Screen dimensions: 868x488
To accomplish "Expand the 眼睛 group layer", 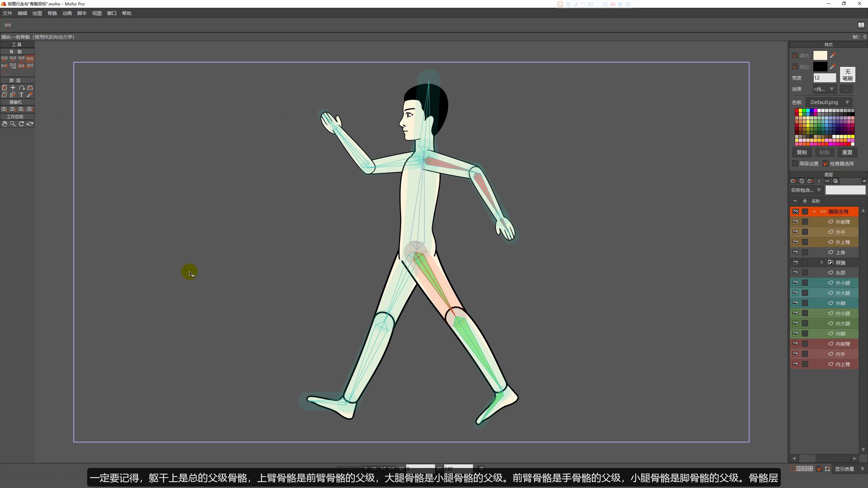I will (x=822, y=262).
